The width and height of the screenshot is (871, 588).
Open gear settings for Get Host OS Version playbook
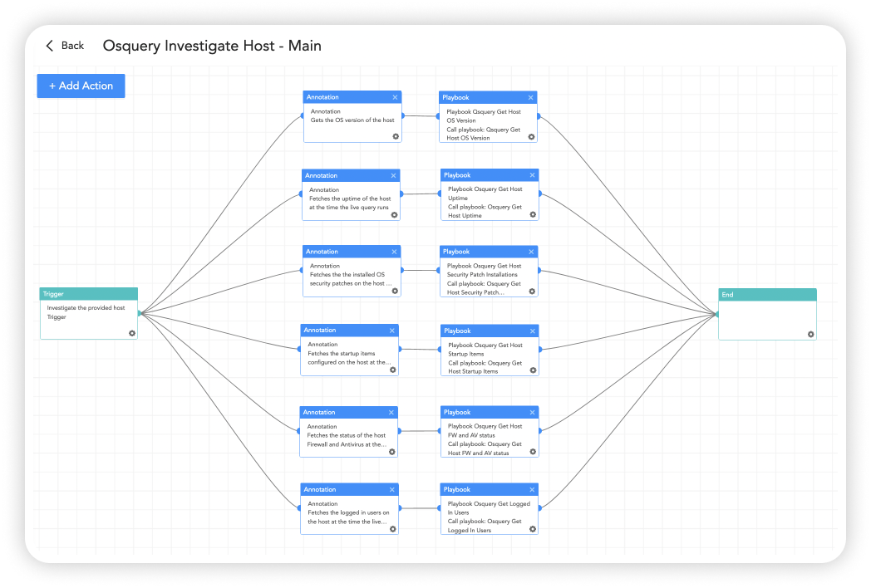point(531,136)
